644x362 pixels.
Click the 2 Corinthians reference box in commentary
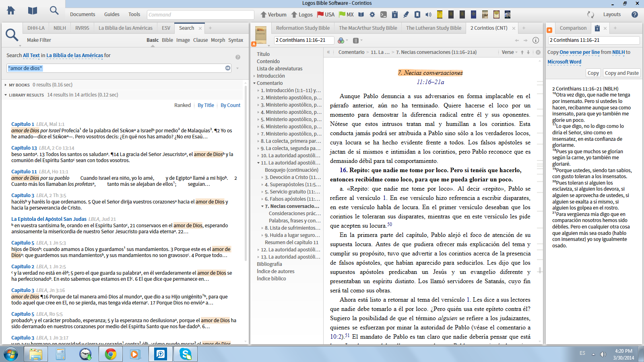pos(304,40)
